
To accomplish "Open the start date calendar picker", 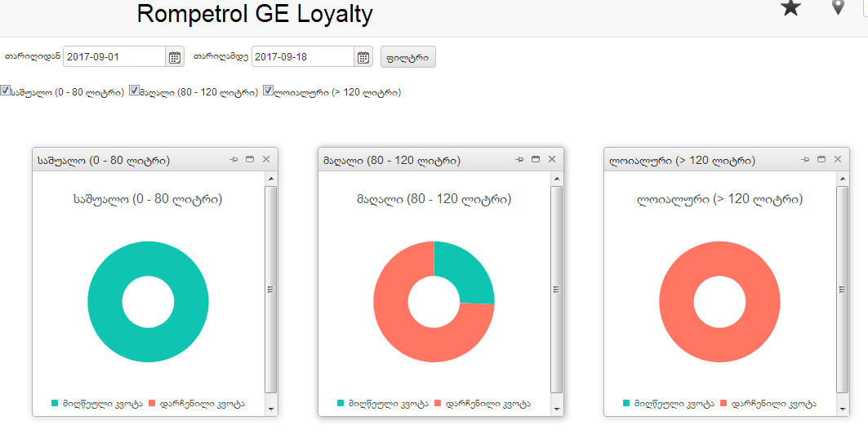I will [x=175, y=57].
